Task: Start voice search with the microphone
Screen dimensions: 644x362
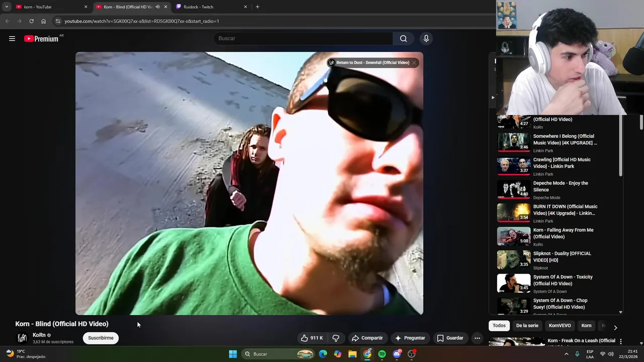Action: 426,39
